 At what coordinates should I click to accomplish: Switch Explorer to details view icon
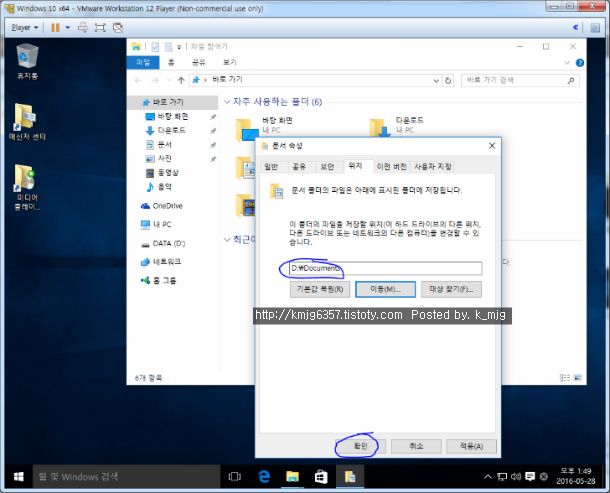(564, 378)
